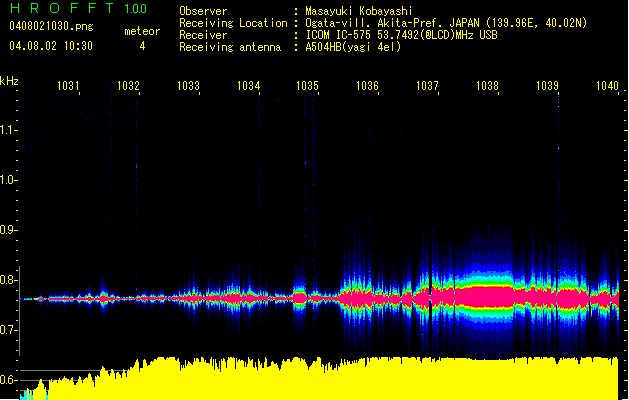Click time marker 1040

(x=607, y=85)
